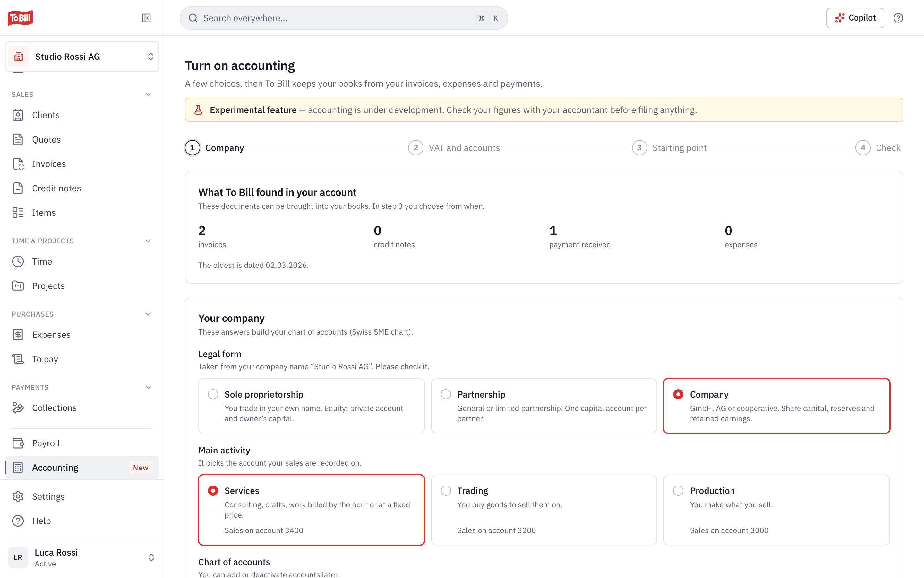
Task: Open the Copilot assistant
Action: [855, 18]
